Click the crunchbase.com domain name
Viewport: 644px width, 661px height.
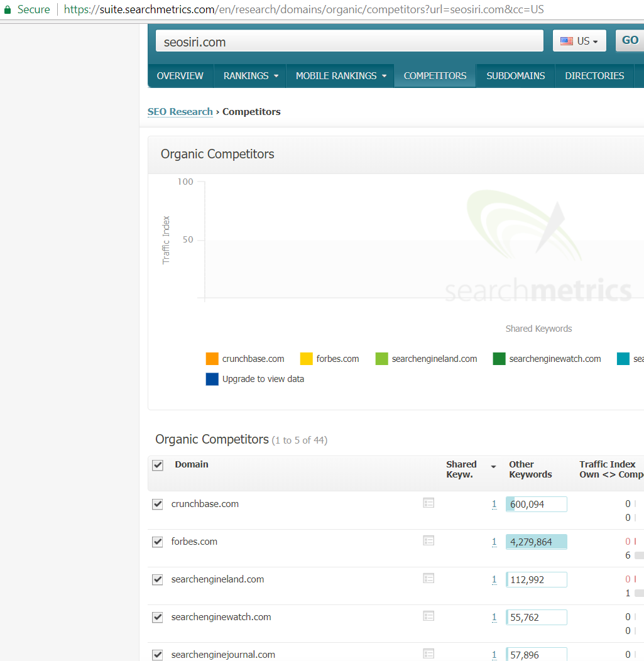point(205,504)
